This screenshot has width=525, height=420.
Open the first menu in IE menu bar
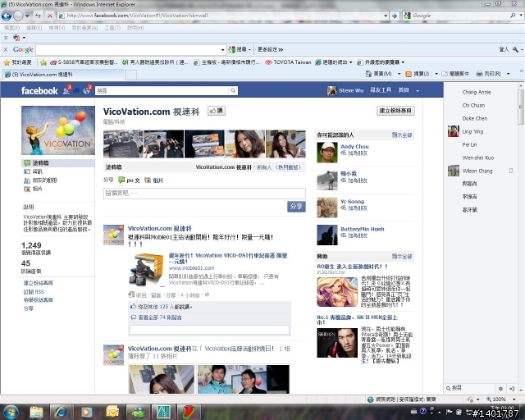coord(11,28)
